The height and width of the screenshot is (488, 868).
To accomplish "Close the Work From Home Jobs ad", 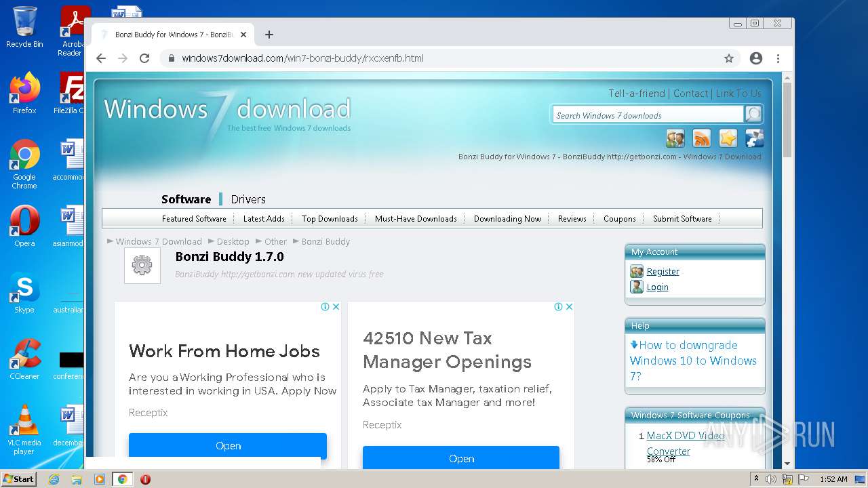I will [x=336, y=307].
